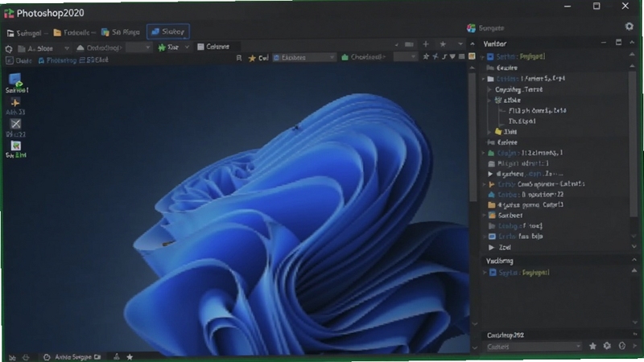Click the Vurldor panel vertical scrollbar thumb
The width and height of the screenshot is (644, 362).
click(633, 144)
